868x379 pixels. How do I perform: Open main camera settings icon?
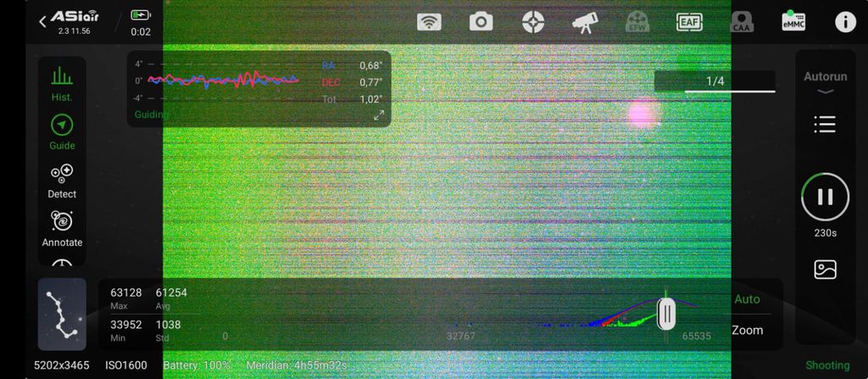coord(481,22)
